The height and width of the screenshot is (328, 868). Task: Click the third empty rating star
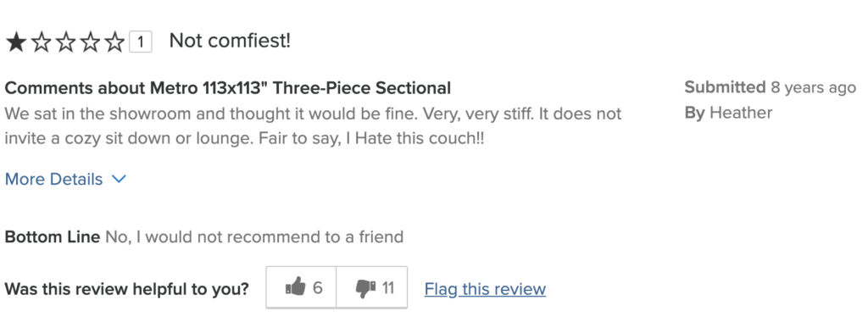(x=65, y=42)
